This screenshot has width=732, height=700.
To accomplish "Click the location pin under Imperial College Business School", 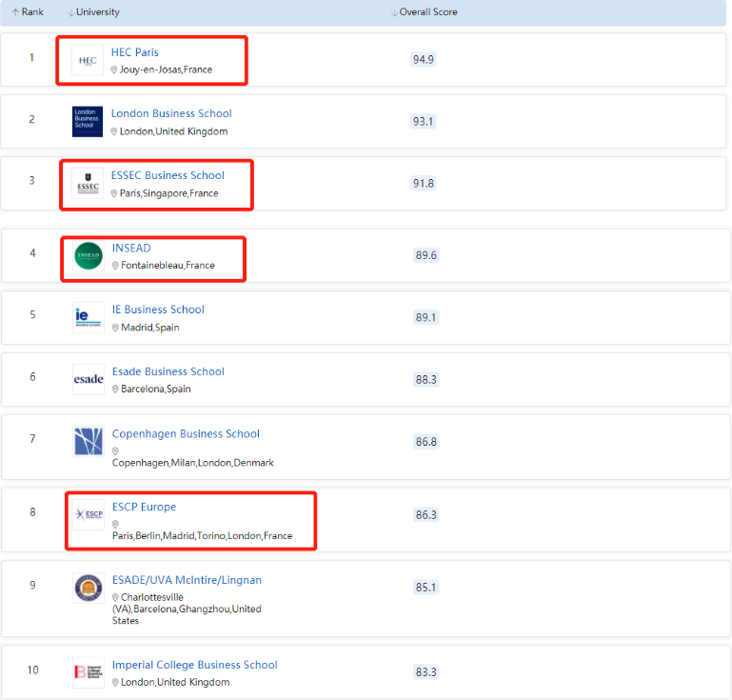I will (x=115, y=683).
